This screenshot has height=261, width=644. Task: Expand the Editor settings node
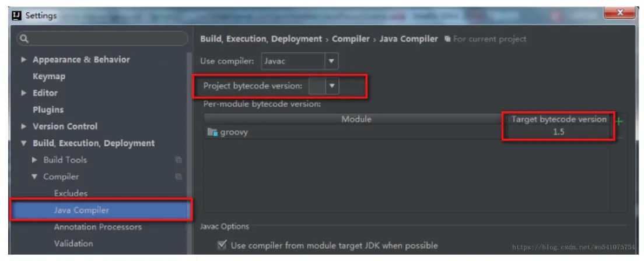24,93
